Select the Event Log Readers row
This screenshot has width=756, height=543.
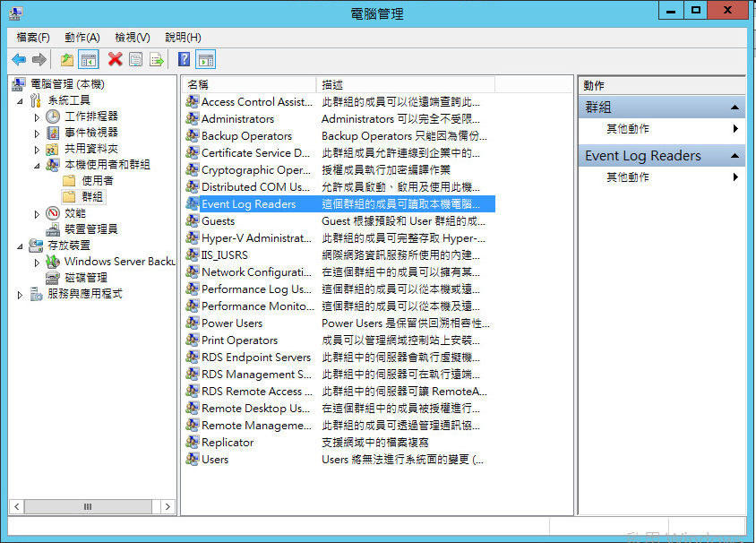tap(339, 204)
